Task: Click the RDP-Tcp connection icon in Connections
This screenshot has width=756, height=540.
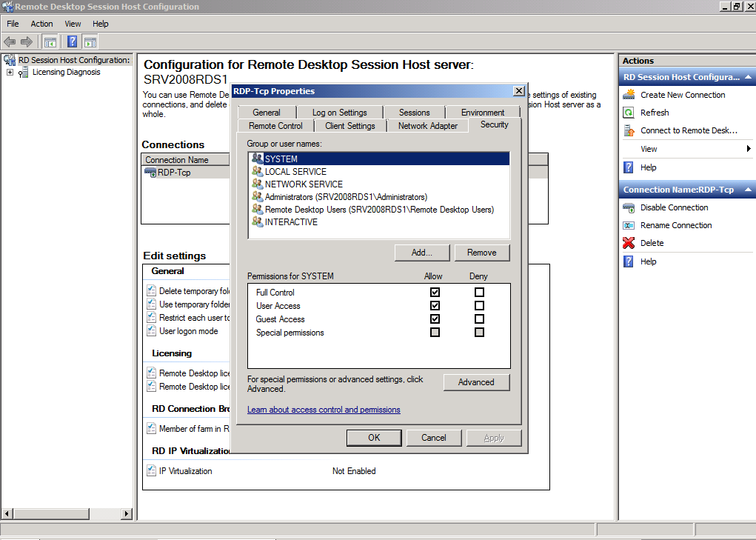Action: pos(150,173)
